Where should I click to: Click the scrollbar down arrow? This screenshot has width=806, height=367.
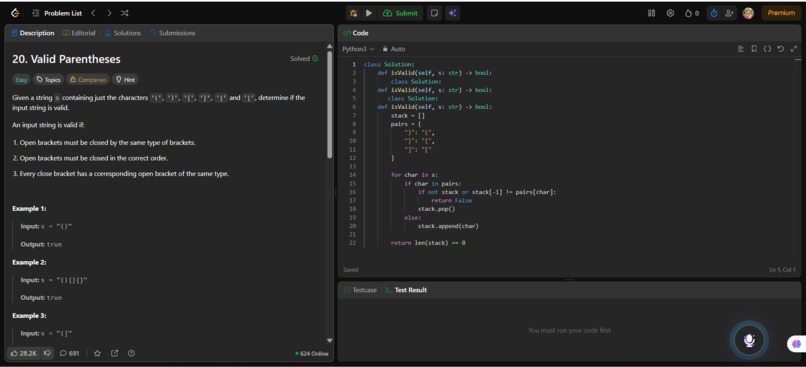(x=329, y=340)
